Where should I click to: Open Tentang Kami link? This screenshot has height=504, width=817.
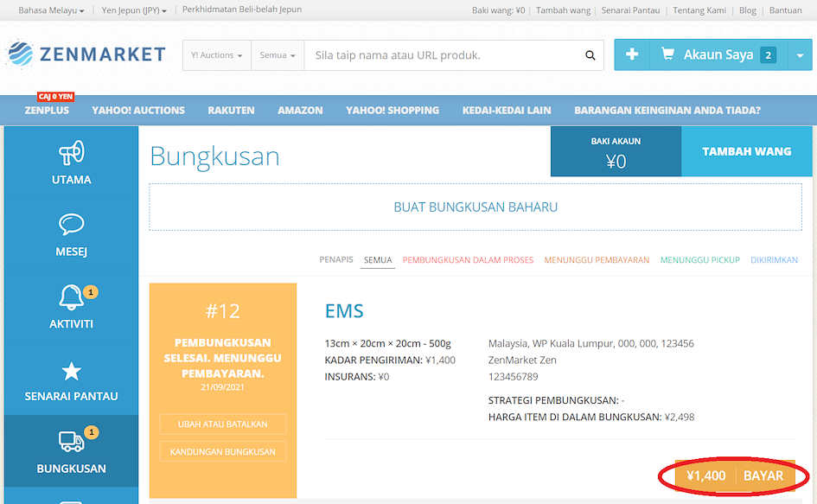(699, 10)
